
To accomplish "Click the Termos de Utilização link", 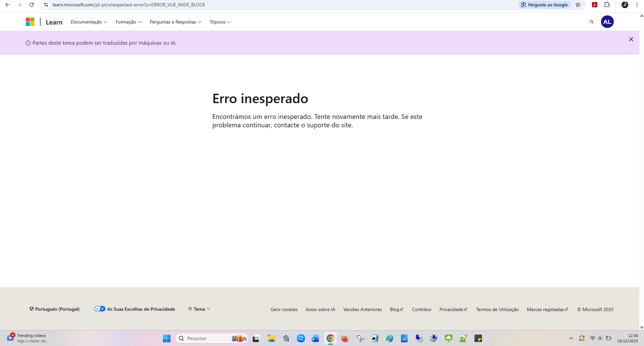I will [497, 309].
